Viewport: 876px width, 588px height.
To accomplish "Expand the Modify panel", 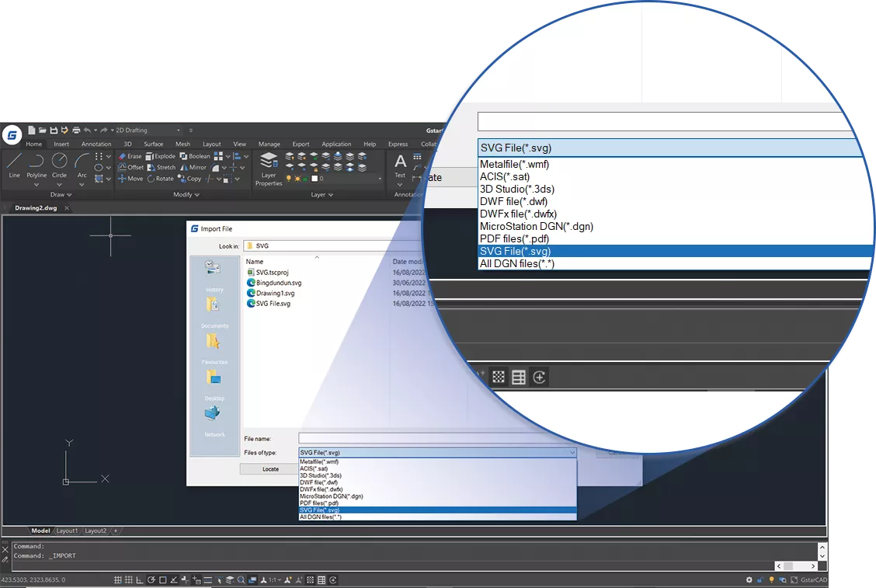I will pyautogui.click(x=186, y=195).
